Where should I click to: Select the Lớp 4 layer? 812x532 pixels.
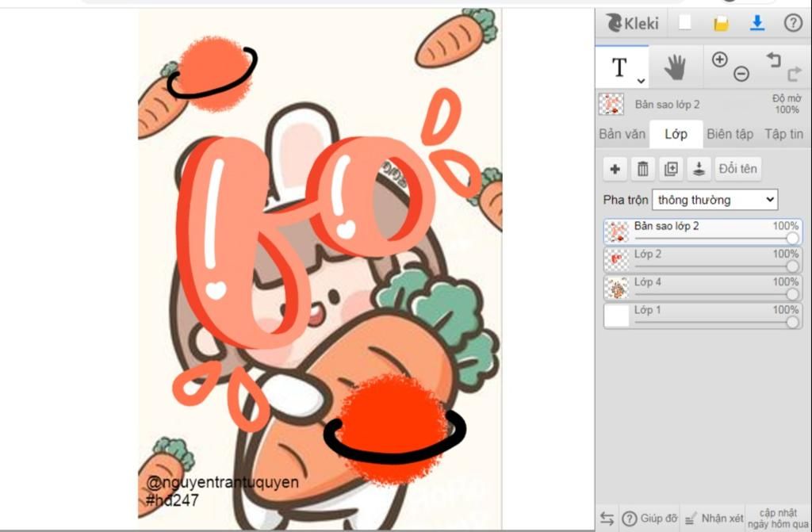[703, 287]
